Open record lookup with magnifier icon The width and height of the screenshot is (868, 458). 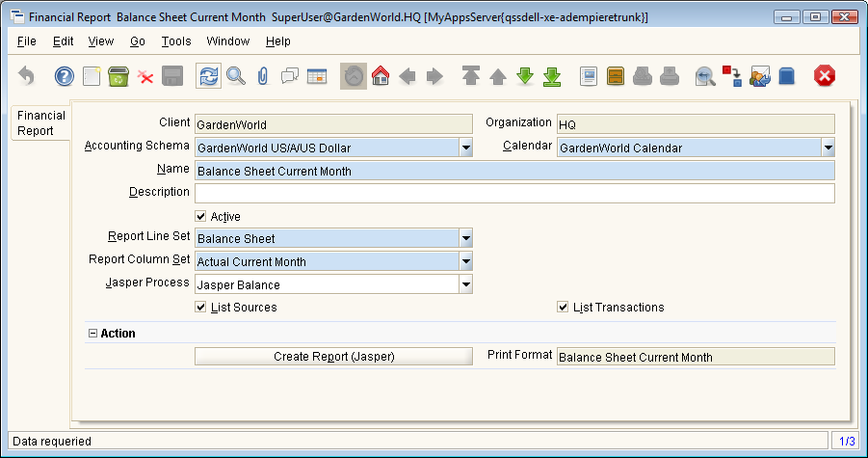coord(235,76)
